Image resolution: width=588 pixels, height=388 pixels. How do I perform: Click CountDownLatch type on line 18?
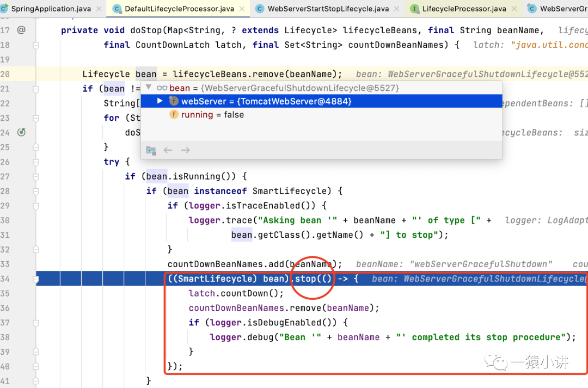click(x=173, y=45)
